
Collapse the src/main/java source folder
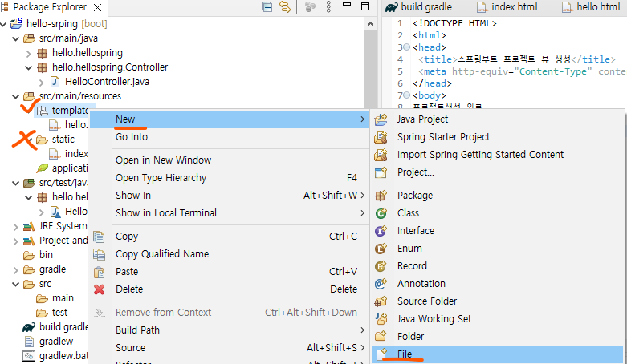pyautogui.click(x=15, y=38)
